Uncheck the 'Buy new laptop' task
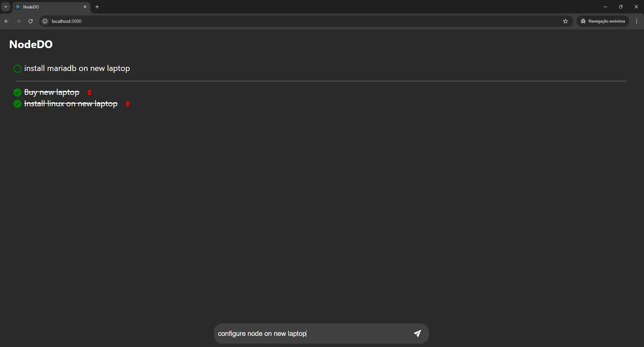The height and width of the screenshot is (347, 644). pos(17,92)
